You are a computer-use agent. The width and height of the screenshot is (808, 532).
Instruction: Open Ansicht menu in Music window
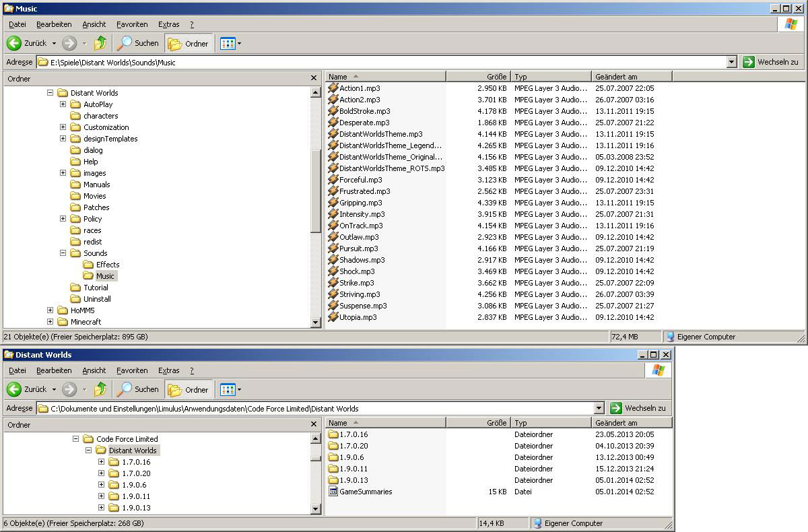click(x=94, y=24)
